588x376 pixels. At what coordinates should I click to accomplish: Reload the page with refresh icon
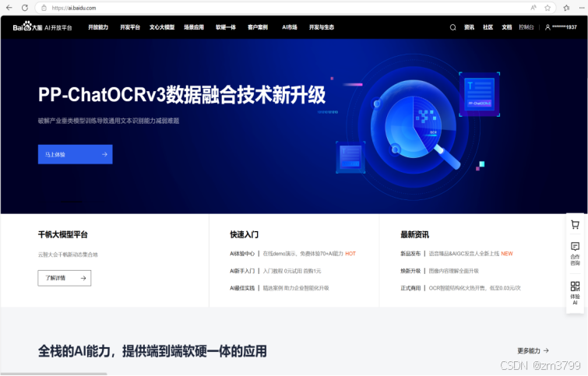click(25, 8)
